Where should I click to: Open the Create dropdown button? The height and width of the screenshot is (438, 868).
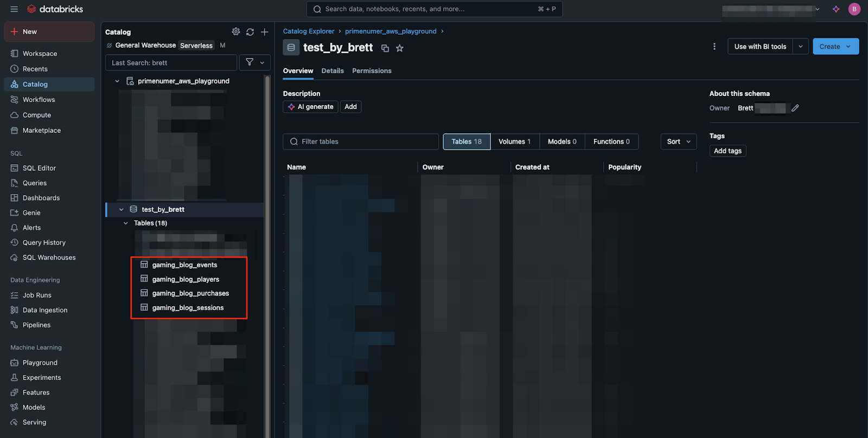[835, 47]
